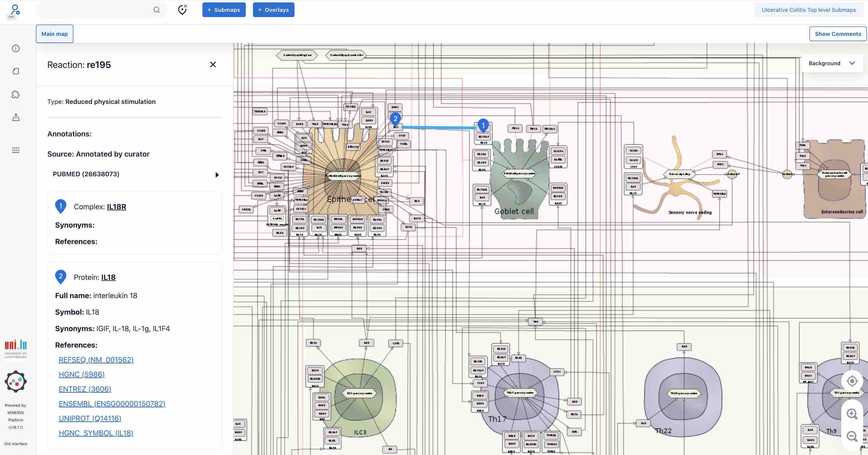This screenshot has width=868, height=455.
Task: Recenter the map with the target icon
Action: (852, 381)
